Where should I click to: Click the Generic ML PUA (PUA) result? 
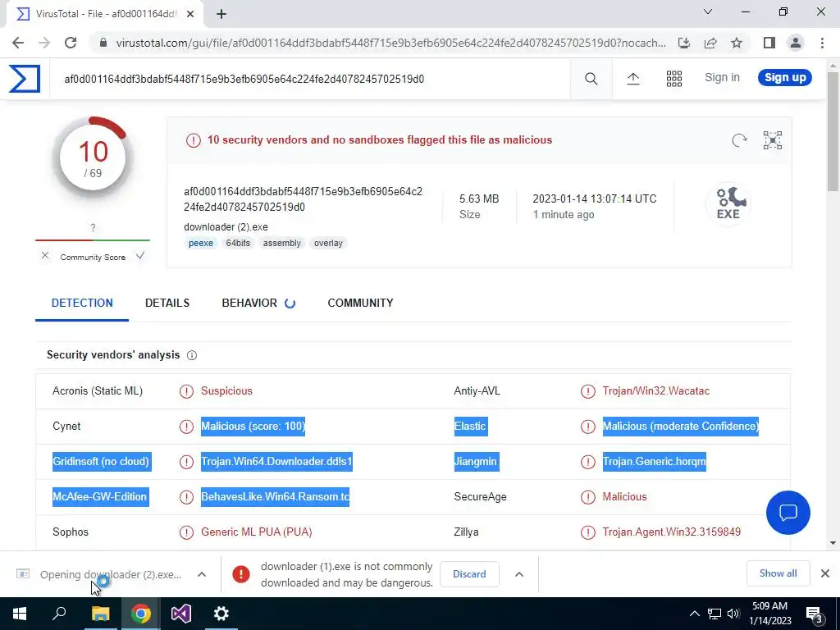click(x=257, y=532)
